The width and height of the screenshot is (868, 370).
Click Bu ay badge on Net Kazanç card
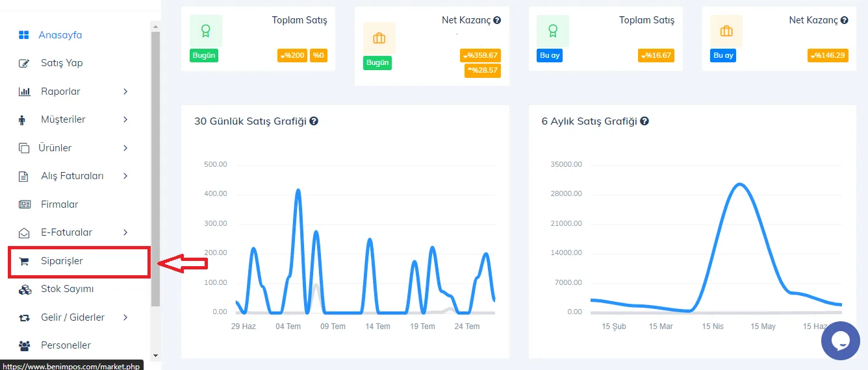tap(723, 55)
